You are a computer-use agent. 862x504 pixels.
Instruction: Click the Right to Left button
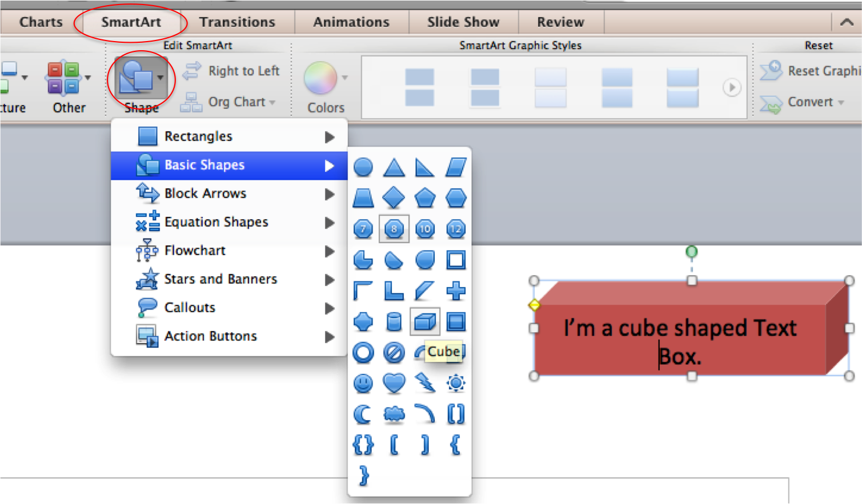pos(231,71)
